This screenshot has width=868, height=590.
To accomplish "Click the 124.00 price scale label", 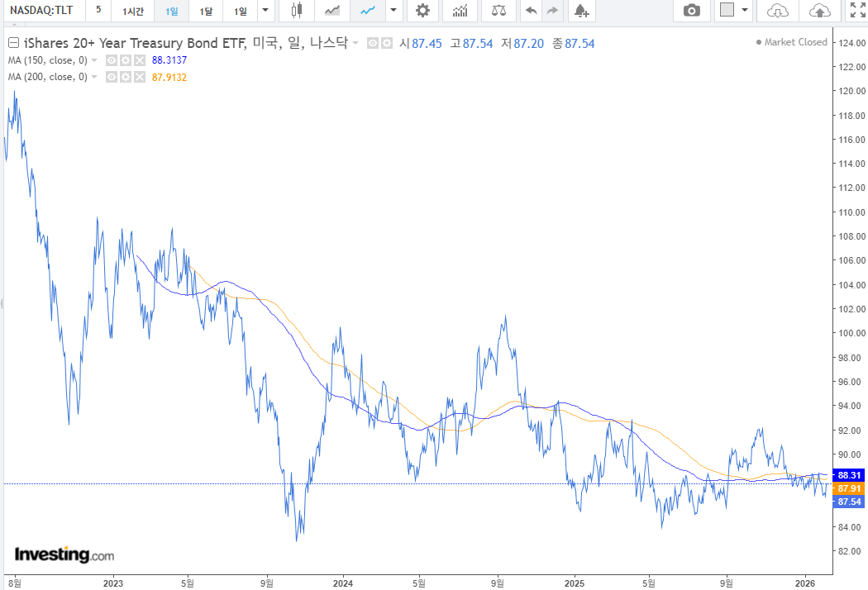I will tap(852, 43).
